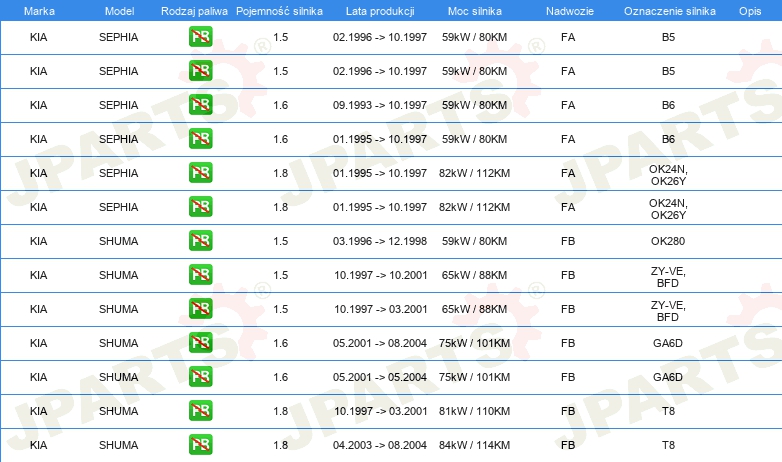Click SHUMA in the 04.2003 row
782x462 pixels.
118,445
